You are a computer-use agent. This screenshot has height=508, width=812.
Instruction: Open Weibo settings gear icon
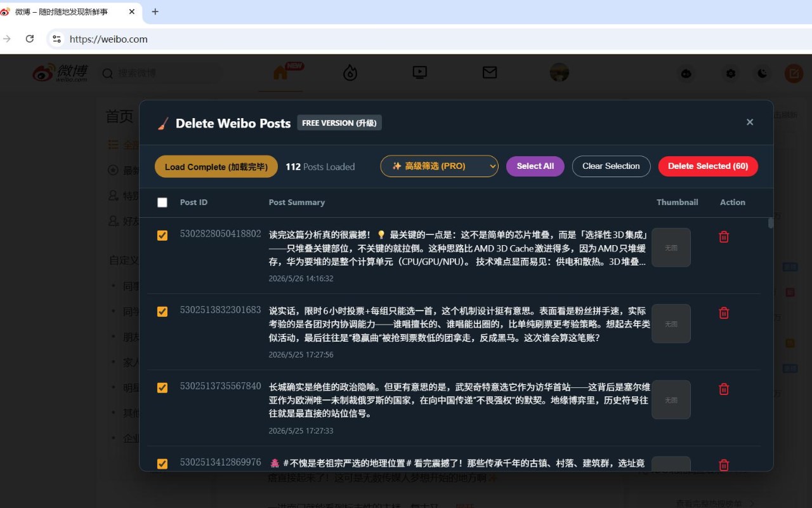731,73
